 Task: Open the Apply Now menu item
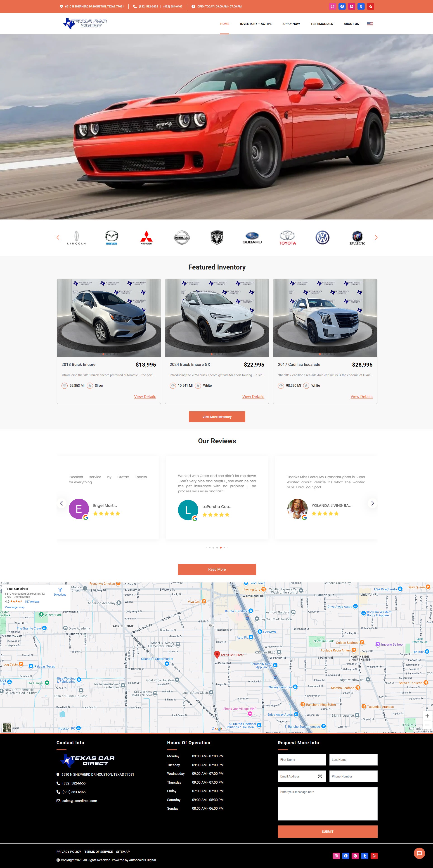click(x=291, y=24)
